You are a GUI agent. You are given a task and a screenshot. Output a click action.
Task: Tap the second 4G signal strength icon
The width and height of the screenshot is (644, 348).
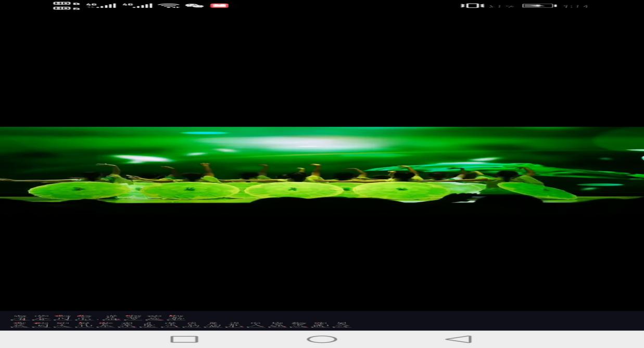pyautogui.click(x=137, y=6)
